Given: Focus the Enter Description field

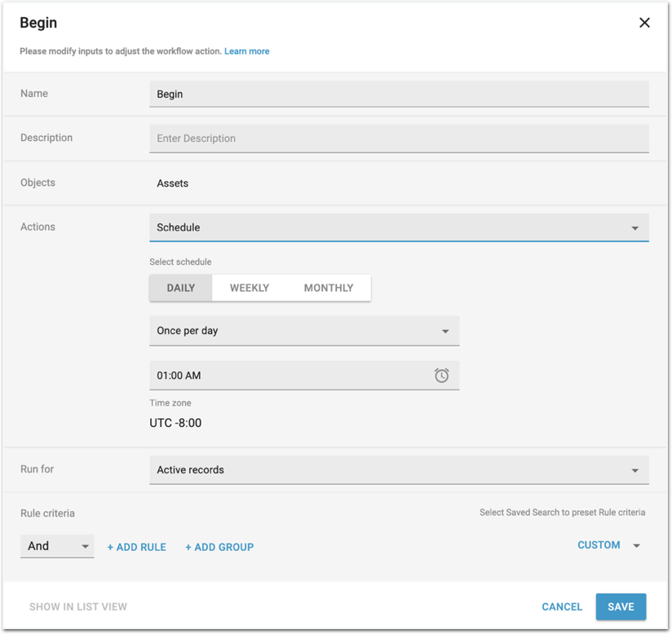Looking at the screenshot, I should pyautogui.click(x=399, y=139).
